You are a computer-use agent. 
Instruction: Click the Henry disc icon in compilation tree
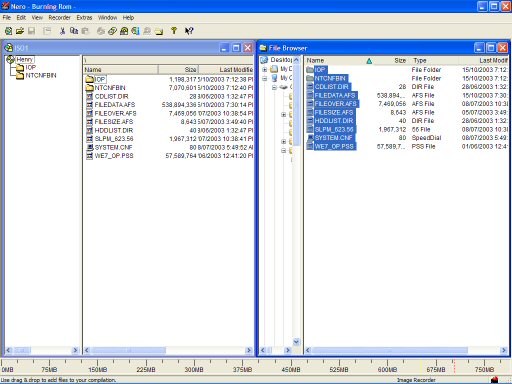coord(11,59)
